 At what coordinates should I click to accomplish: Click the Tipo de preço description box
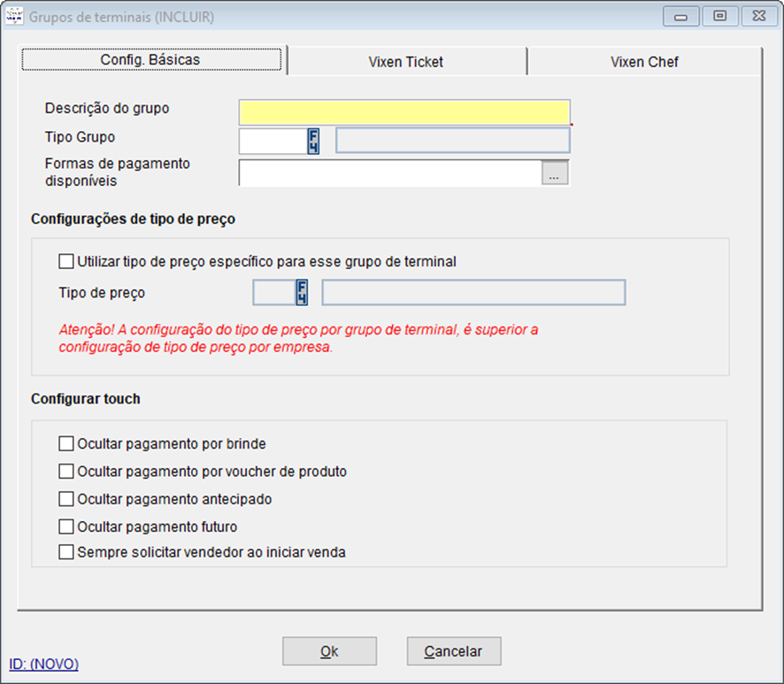tap(473, 292)
